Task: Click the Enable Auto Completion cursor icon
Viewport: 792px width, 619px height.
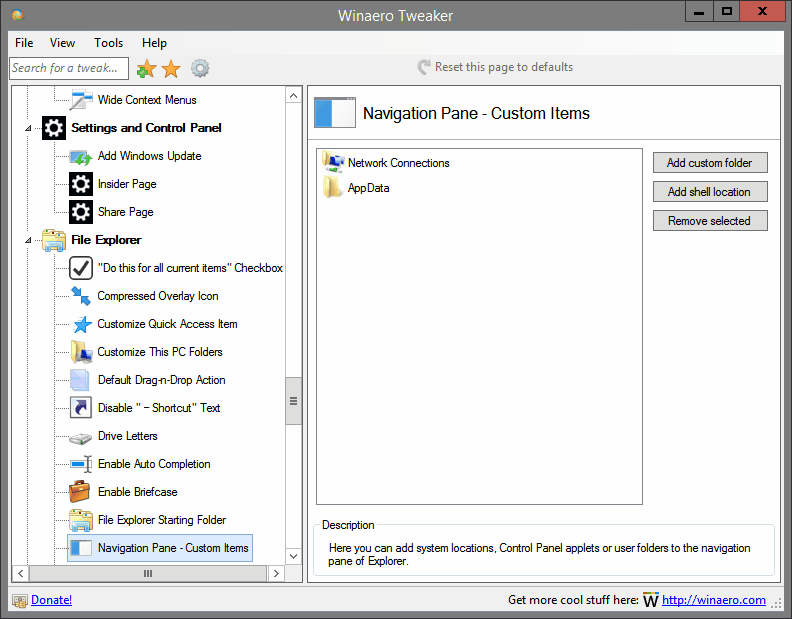Action: pyautogui.click(x=81, y=464)
